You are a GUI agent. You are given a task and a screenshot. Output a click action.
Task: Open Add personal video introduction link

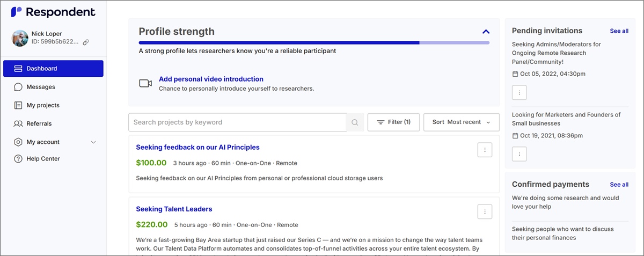[x=211, y=79]
